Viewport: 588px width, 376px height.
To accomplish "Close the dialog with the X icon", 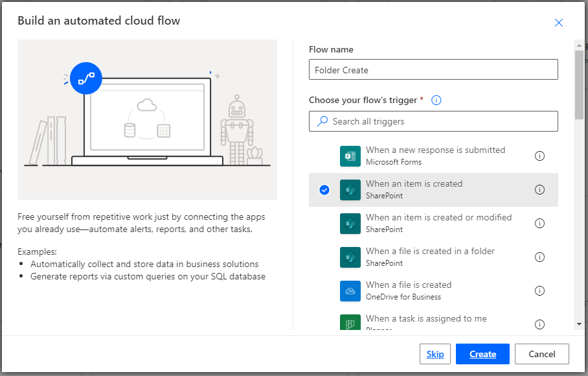I will pyautogui.click(x=559, y=23).
